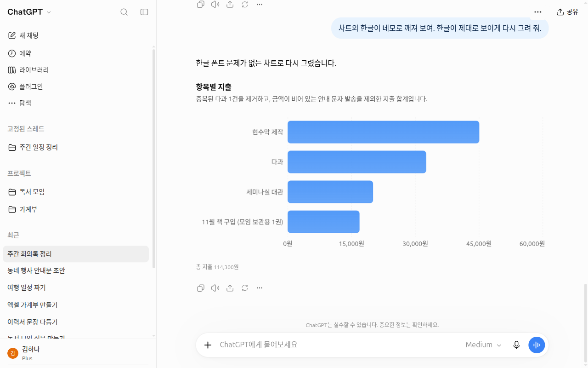This screenshot has height=368, width=588.
Task: Click the 총 지출 114,300원 caption
Action: (x=217, y=267)
